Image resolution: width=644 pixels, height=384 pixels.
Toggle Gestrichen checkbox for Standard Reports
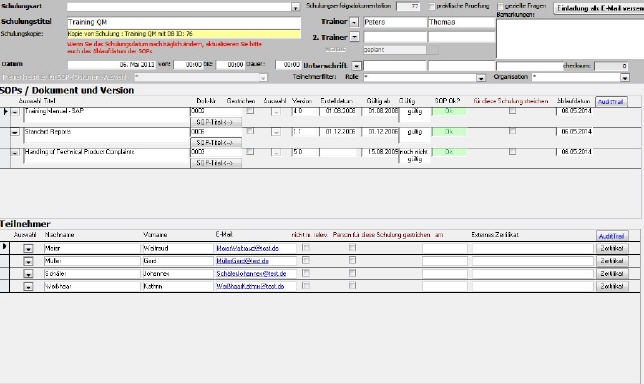click(x=250, y=131)
